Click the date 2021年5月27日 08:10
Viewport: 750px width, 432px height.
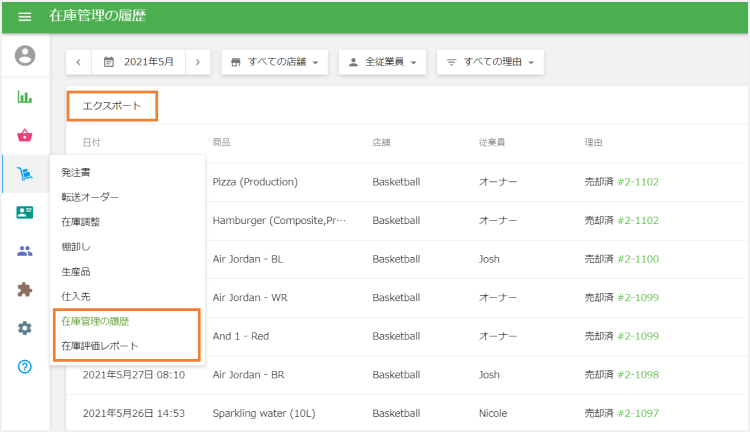coord(134,375)
